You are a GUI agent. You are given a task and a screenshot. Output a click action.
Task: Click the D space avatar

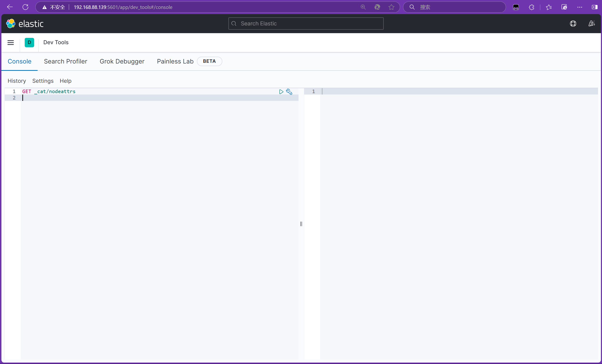(x=29, y=43)
